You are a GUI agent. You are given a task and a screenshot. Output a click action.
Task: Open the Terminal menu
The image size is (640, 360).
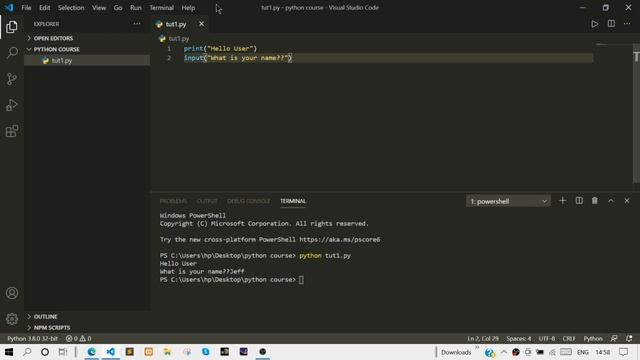coord(161,7)
